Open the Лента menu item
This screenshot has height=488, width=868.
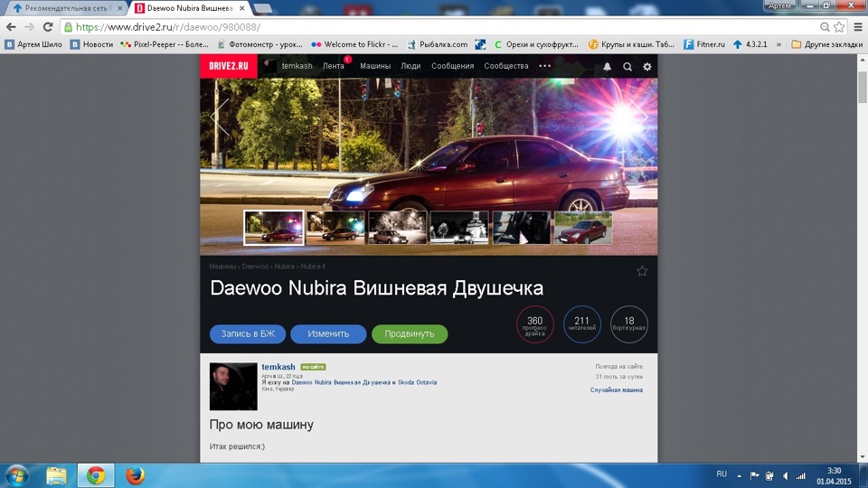click(334, 66)
